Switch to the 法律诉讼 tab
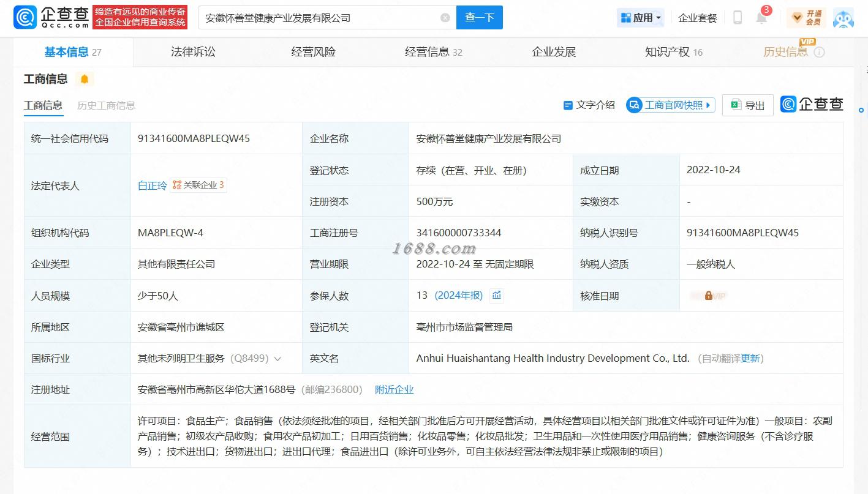Viewport: 868px width, 494px height. point(193,52)
